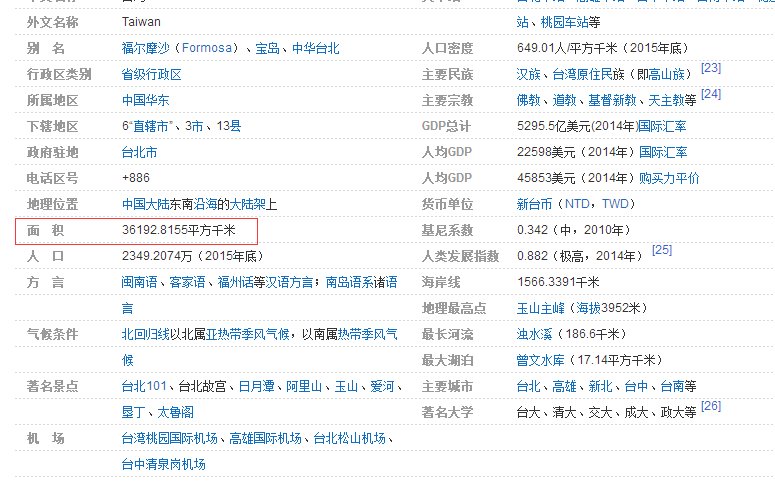Follow the 中国华东 region link
The height and width of the screenshot is (492, 775).
point(145,101)
